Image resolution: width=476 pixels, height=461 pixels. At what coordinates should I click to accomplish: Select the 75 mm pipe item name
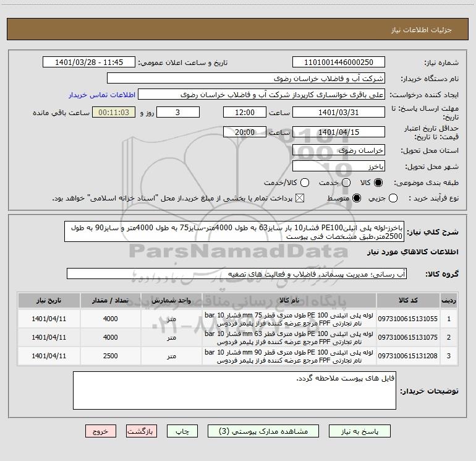[289, 319]
